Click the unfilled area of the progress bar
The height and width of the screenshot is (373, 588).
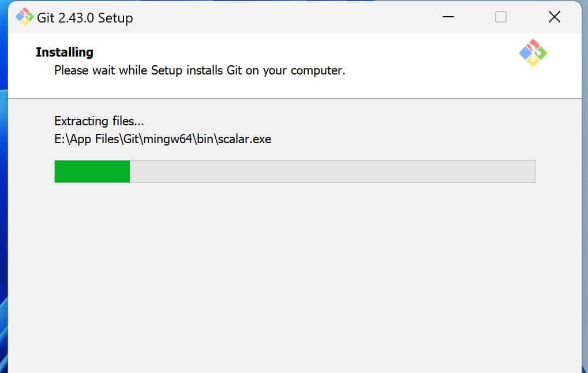[x=329, y=171]
